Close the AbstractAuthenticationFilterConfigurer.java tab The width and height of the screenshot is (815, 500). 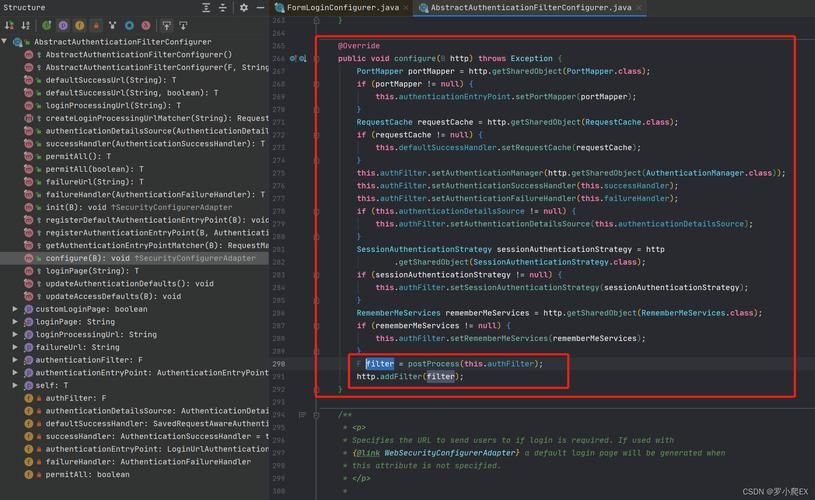(x=639, y=8)
